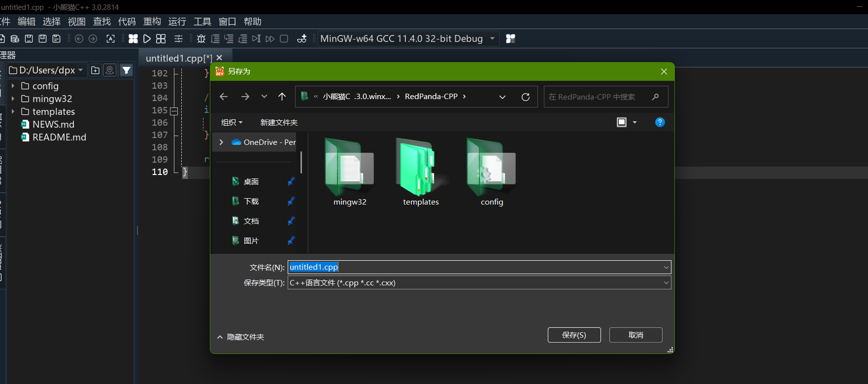Select the templates folder thumbnail in dialog

421,172
